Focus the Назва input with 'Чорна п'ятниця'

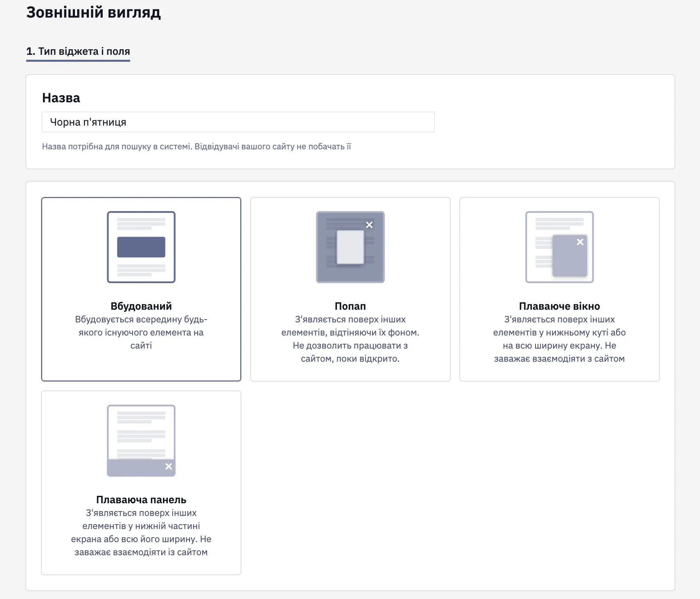tap(238, 122)
